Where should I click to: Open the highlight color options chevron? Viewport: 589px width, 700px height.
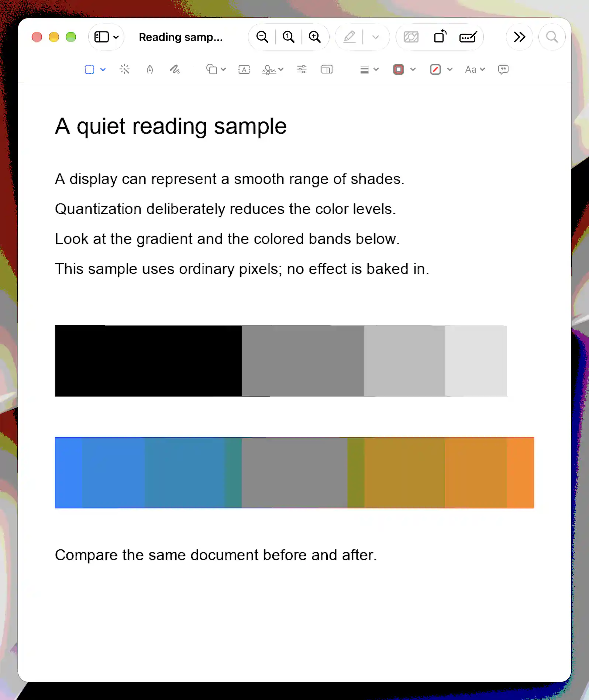[376, 37]
